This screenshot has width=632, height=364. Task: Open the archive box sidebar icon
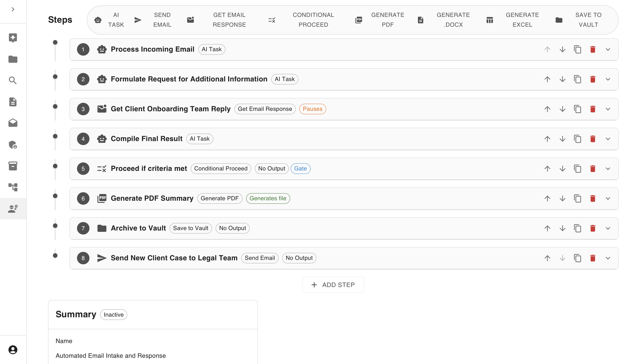coord(13,166)
